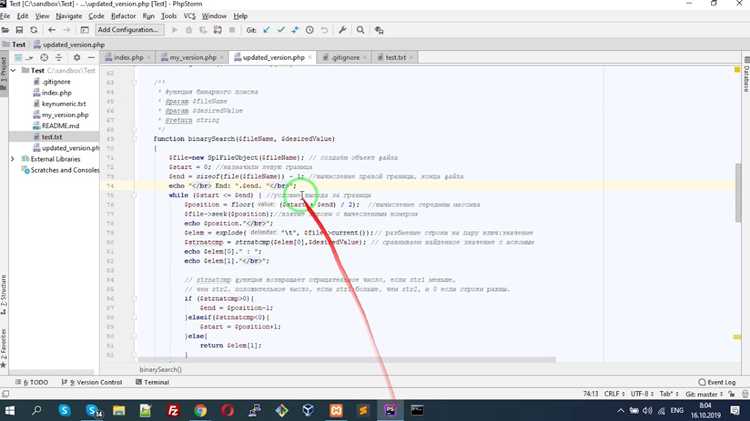
Task: Click the Git update project arrow
Action: 266,30
